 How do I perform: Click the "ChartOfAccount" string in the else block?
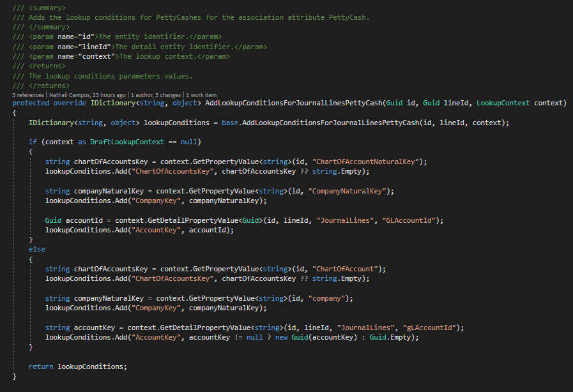346,269
